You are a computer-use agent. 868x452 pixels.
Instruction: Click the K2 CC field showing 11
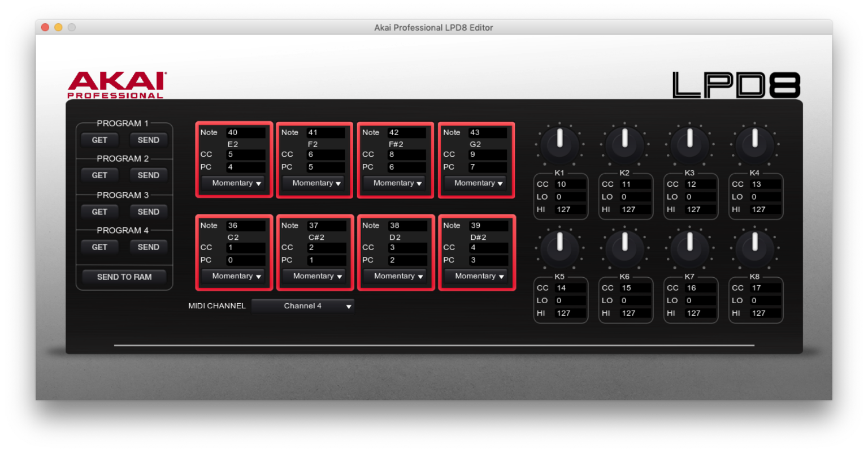[x=635, y=184]
